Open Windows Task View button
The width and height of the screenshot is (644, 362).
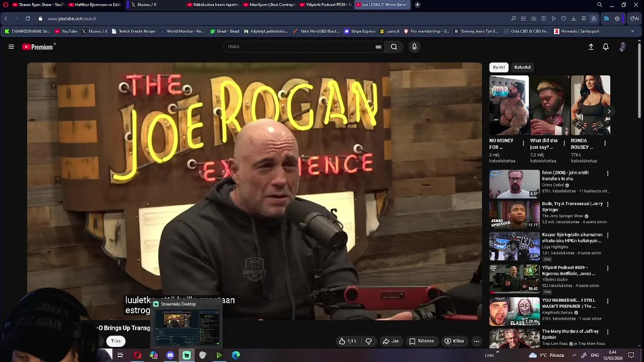pyautogui.click(x=120, y=355)
